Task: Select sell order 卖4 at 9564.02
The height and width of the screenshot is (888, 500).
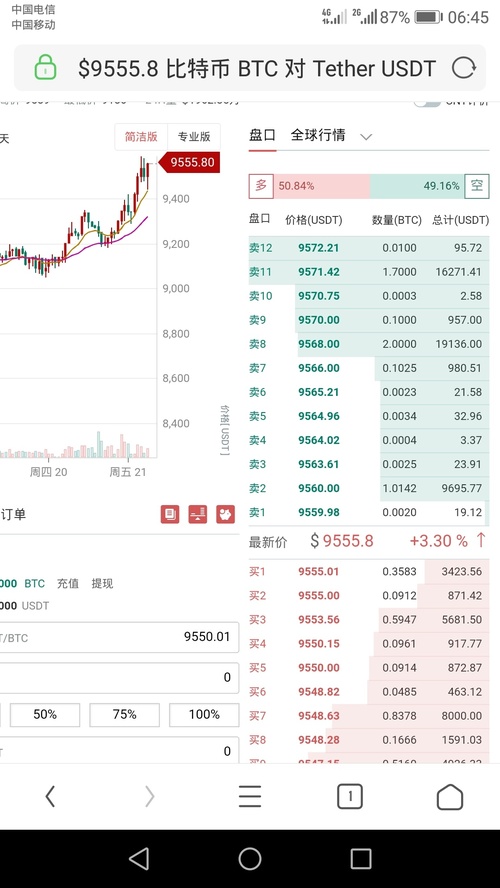Action: [369, 441]
